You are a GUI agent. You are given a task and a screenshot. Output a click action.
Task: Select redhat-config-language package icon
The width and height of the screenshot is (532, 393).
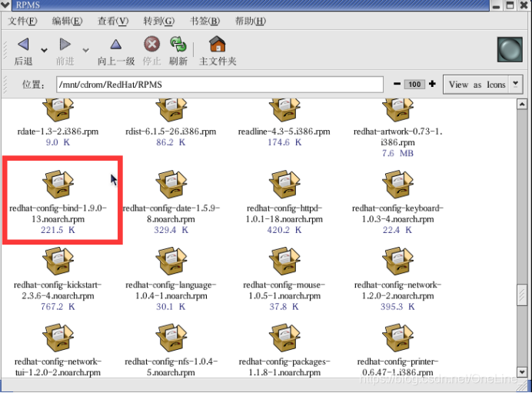(x=171, y=261)
